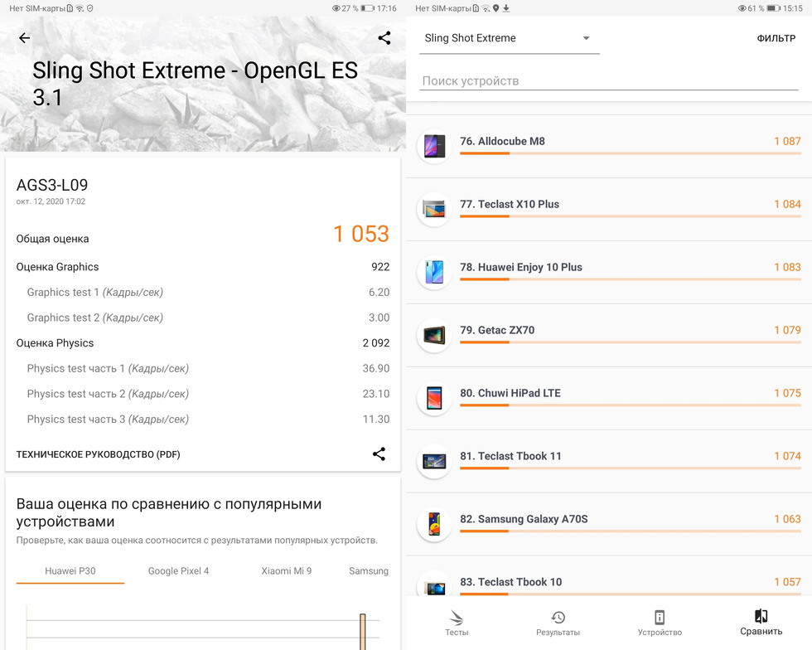The height and width of the screenshot is (650, 812).
Task: Click the Getac ZX70 score bar
Action: [x=631, y=342]
